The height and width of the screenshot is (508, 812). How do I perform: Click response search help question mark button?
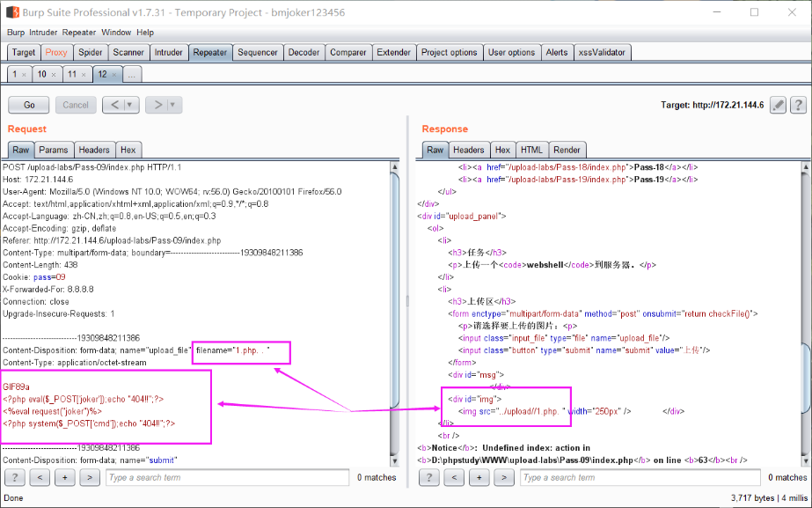pos(428,477)
